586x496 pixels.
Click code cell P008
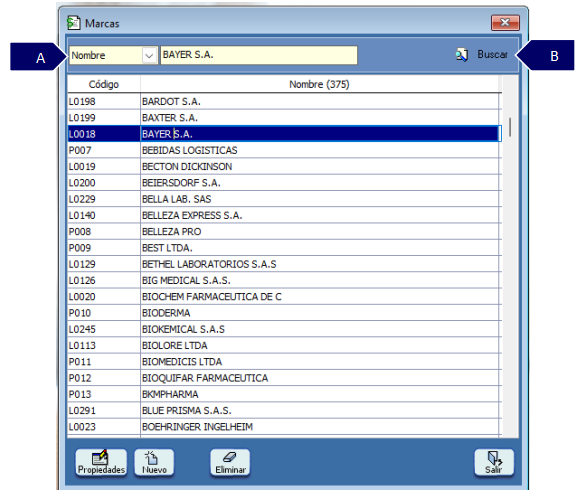point(104,231)
